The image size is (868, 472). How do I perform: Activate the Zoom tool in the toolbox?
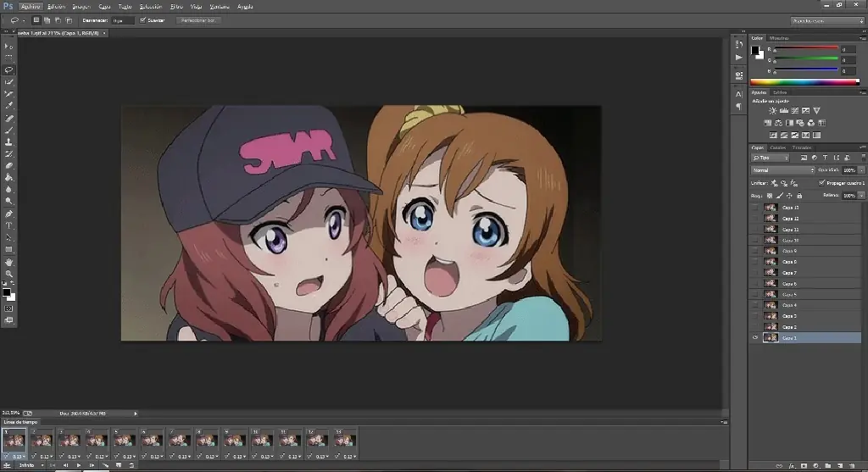coord(9,275)
